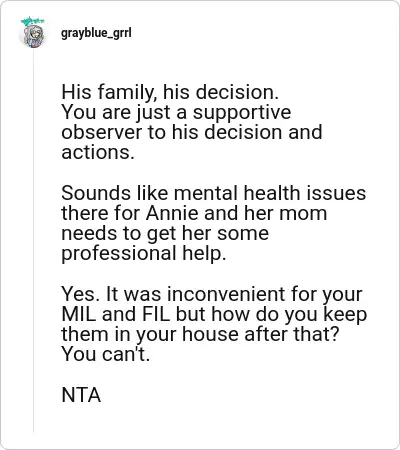Screen dimensions: 400x450
Task: Click the words 'her mom'
Action: [x=285, y=213]
